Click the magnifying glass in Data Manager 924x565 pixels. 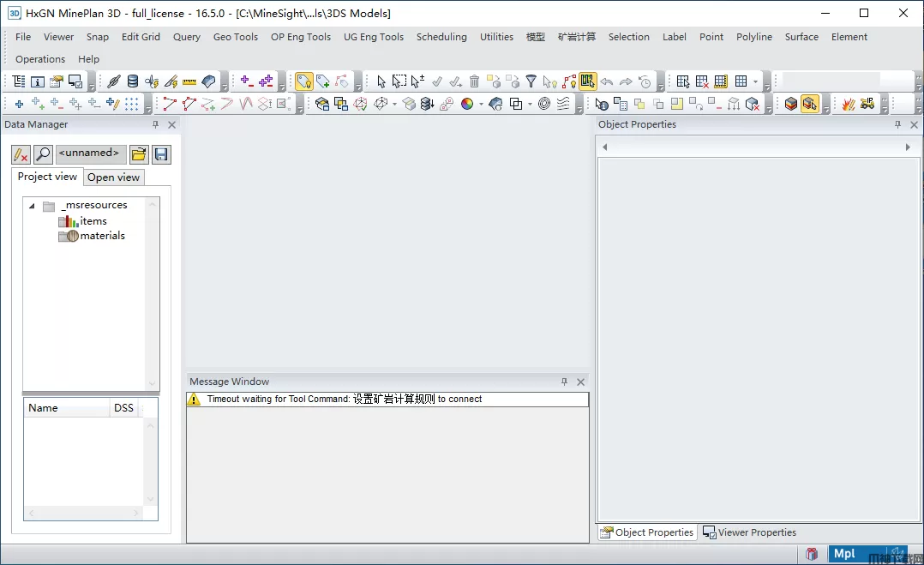[43, 154]
